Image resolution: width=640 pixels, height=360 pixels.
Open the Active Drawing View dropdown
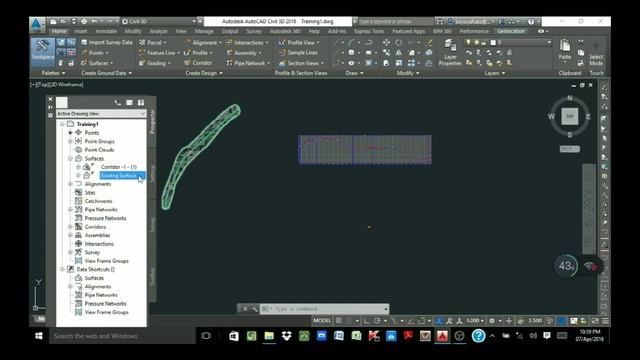[x=101, y=113]
